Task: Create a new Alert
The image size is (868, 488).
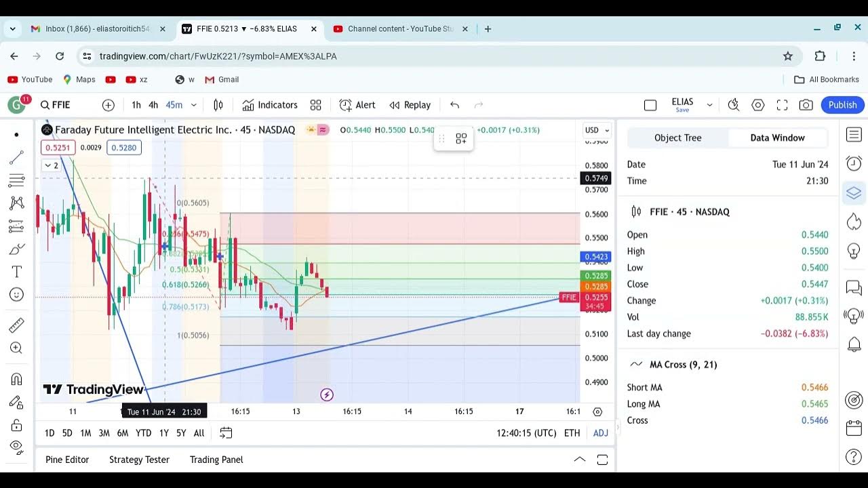Action: tap(357, 105)
